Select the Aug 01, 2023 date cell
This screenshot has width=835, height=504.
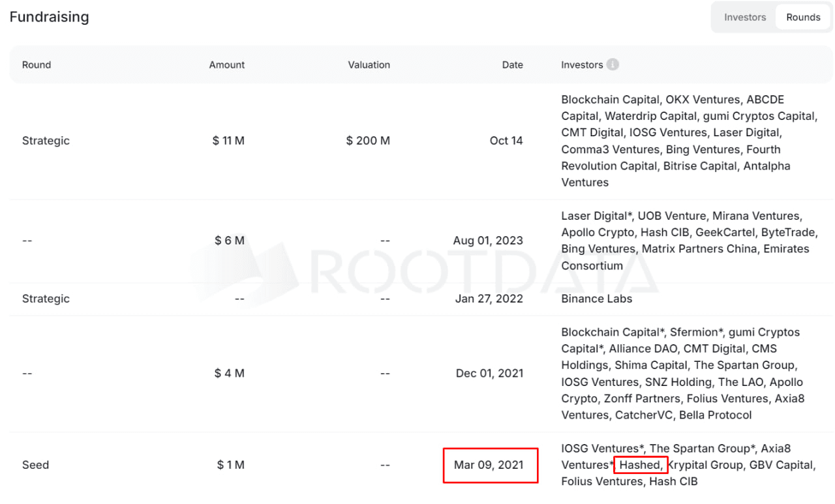coord(488,241)
